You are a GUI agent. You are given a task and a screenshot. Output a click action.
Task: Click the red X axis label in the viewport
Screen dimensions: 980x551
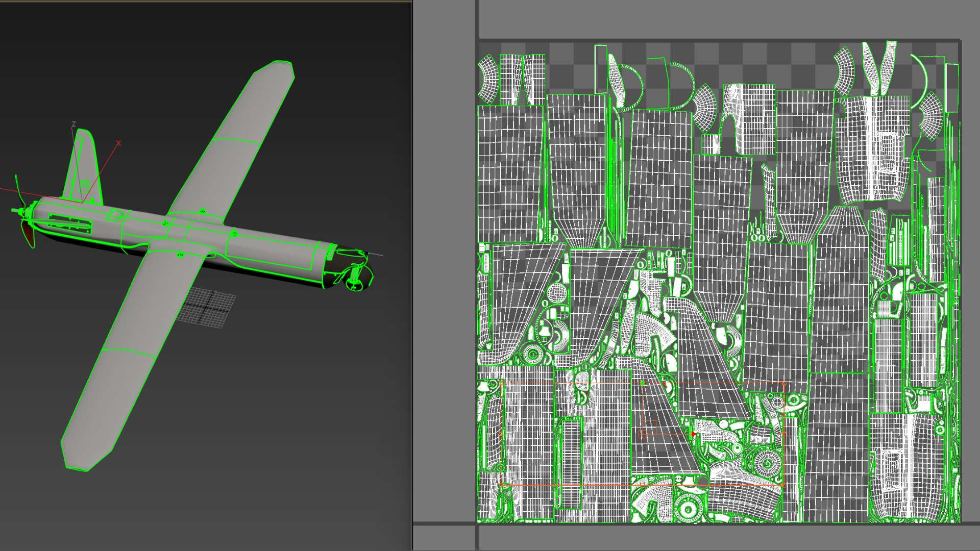point(118,143)
